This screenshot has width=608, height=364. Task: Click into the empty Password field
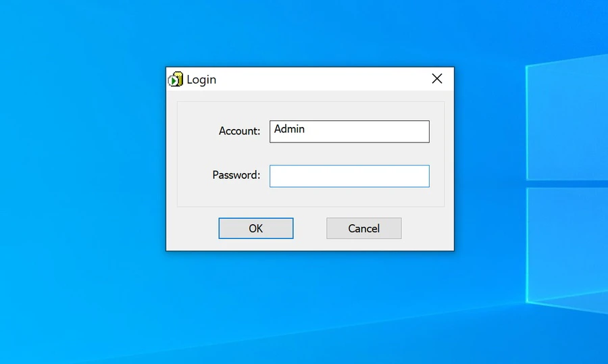tap(349, 176)
